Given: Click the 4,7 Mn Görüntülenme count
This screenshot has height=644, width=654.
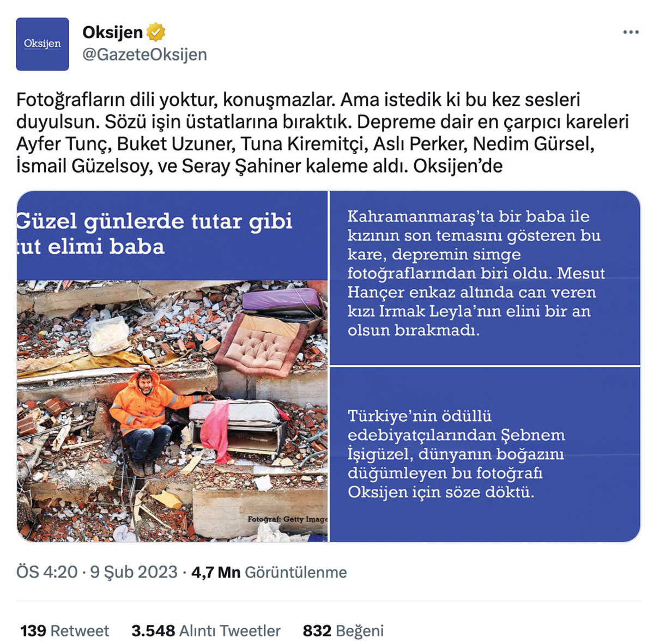Looking at the screenshot, I should click(269, 572).
